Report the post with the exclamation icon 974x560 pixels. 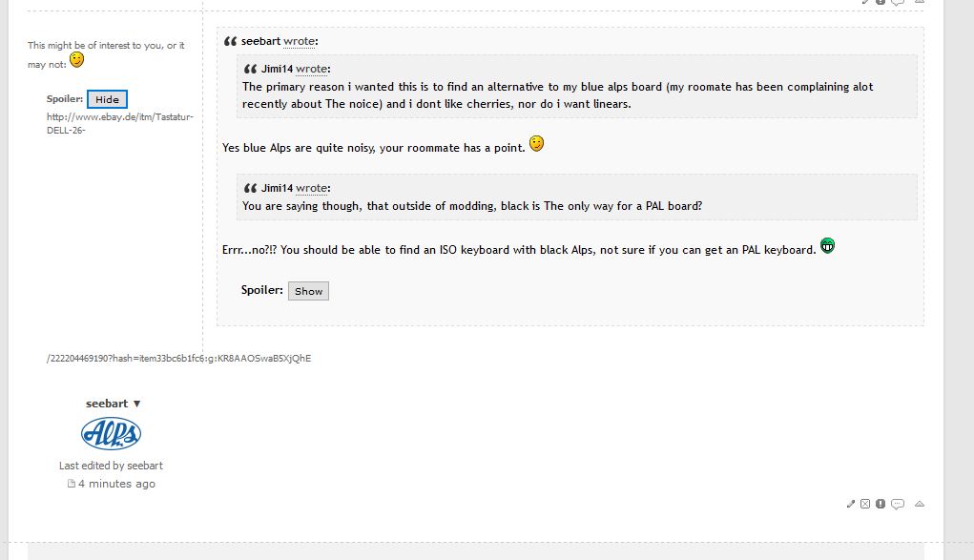point(881,504)
